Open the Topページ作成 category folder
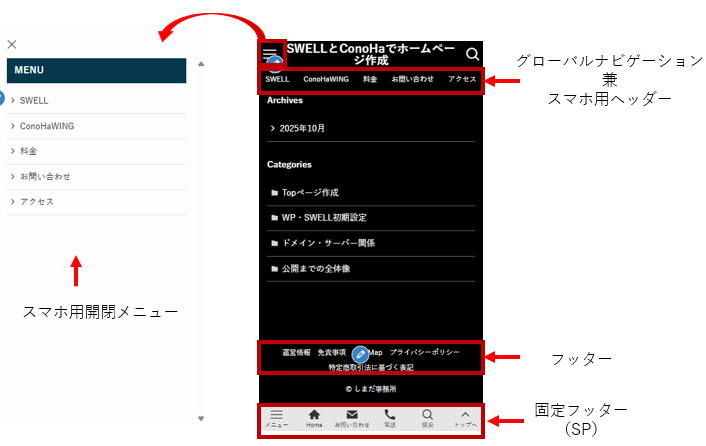This screenshot has height=446, width=706. pos(371,193)
